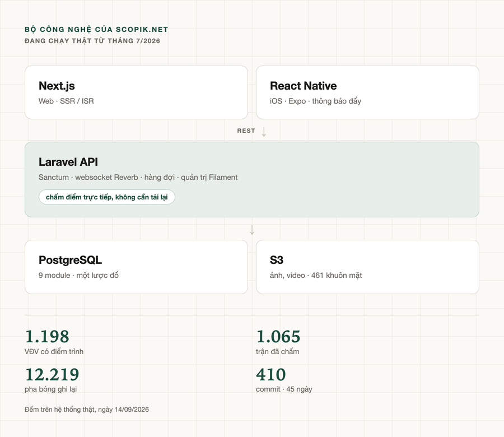Click the "Laravel API" card title
The width and height of the screenshot is (504, 437).
pos(68,162)
